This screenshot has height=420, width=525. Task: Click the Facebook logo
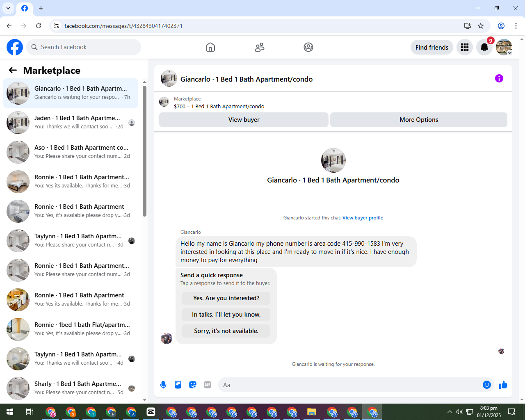click(15, 47)
